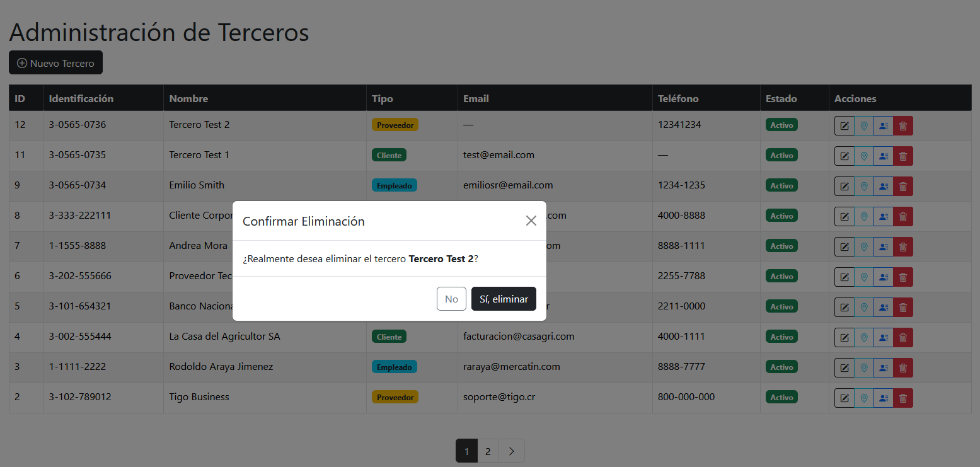The image size is (980, 467).
Task: Delete the Tigo Business row via trash icon
Action: click(903, 398)
